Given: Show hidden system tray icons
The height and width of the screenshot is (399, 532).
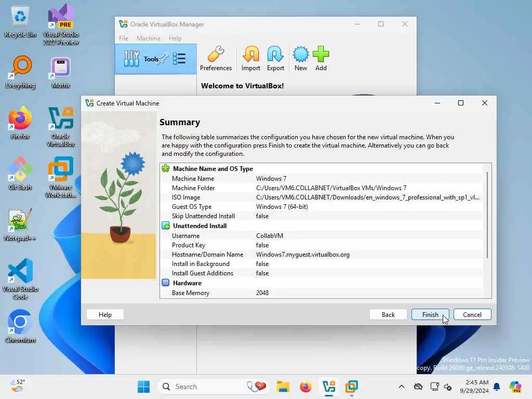Looking at the screenshot, I should 402,387.
